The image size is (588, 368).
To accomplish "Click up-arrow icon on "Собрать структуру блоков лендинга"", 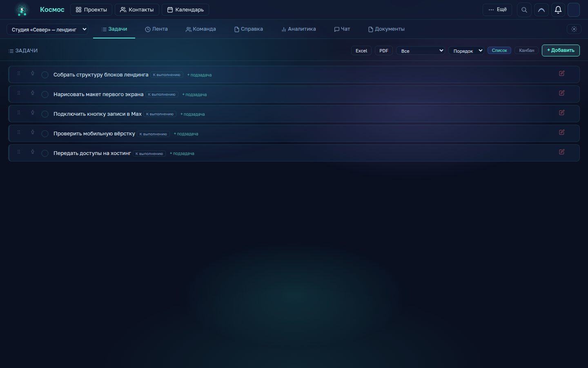I will [33, 74].
